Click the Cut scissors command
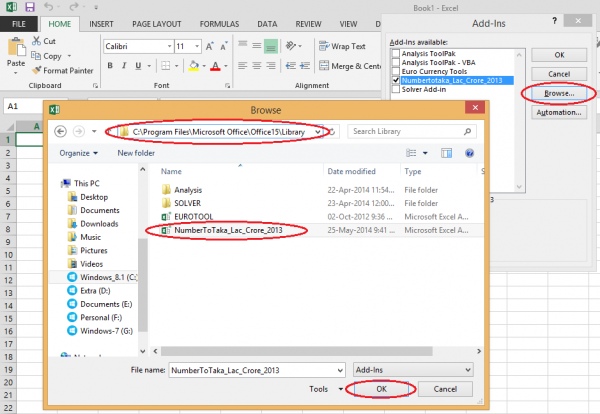This screenshot has width=600, height=414. coord(44,41)
